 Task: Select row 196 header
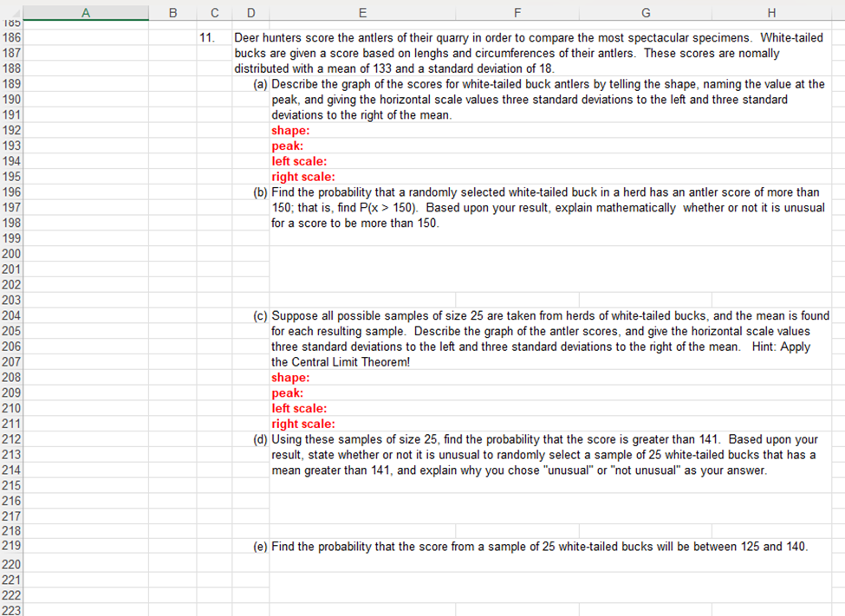click(11, 192)
